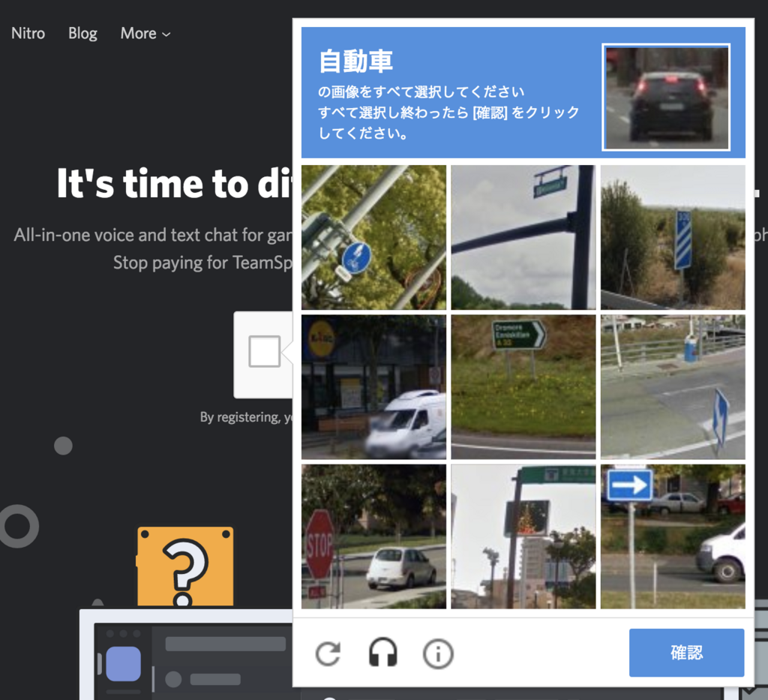
Task: Select the tile with green overhead street sign and buildings
Action: point(523,537)
